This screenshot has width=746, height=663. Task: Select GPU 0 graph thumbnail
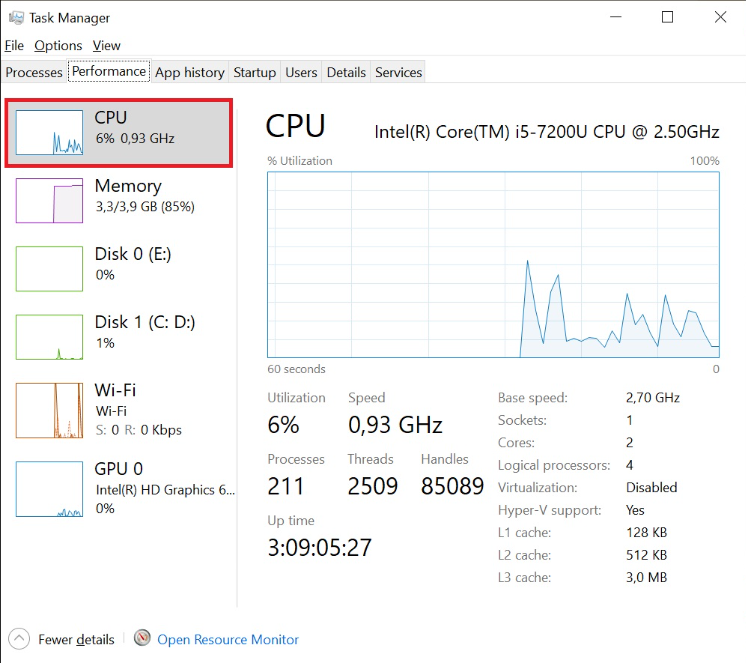click(49, 490)
